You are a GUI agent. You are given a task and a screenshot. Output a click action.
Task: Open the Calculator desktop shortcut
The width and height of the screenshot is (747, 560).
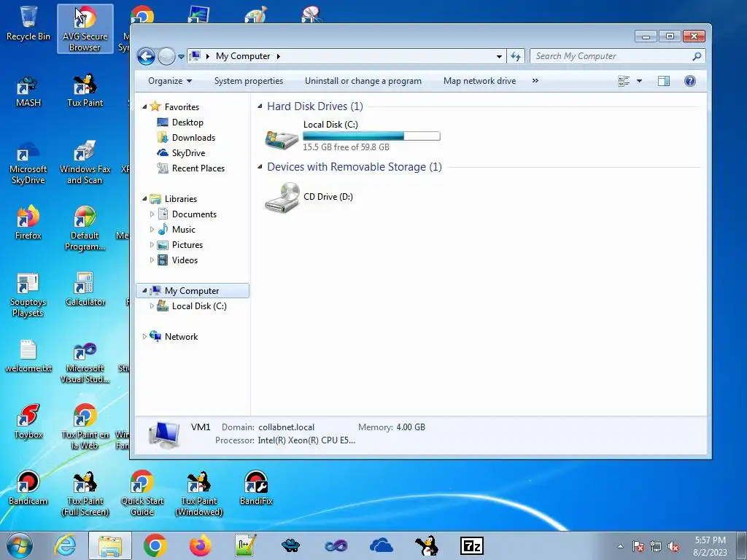coord(85,289)
